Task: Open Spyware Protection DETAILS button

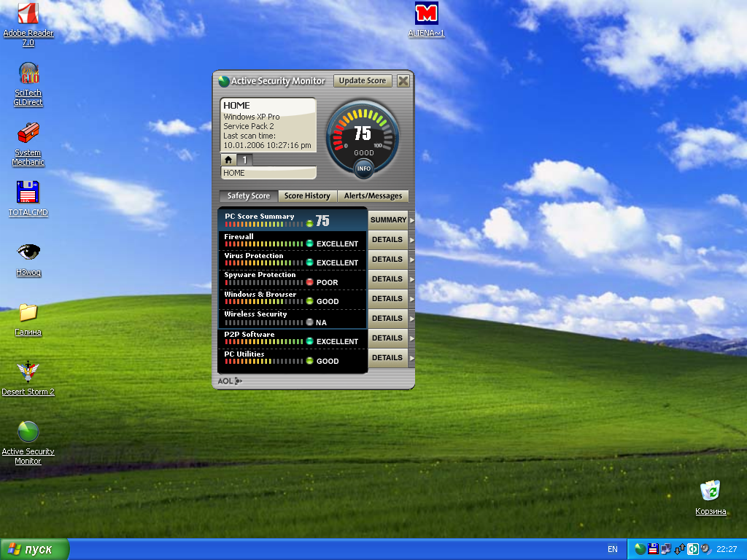Action: point(388,279)
